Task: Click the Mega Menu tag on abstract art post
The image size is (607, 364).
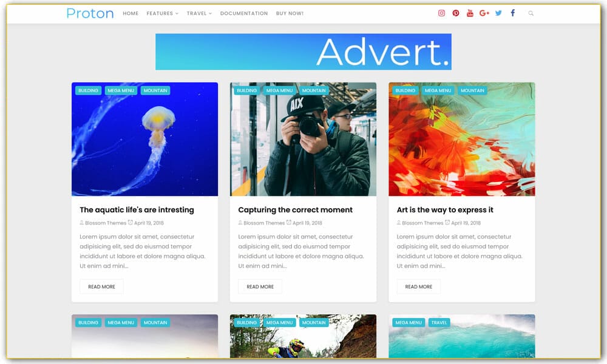Action: tap(438, 90)
